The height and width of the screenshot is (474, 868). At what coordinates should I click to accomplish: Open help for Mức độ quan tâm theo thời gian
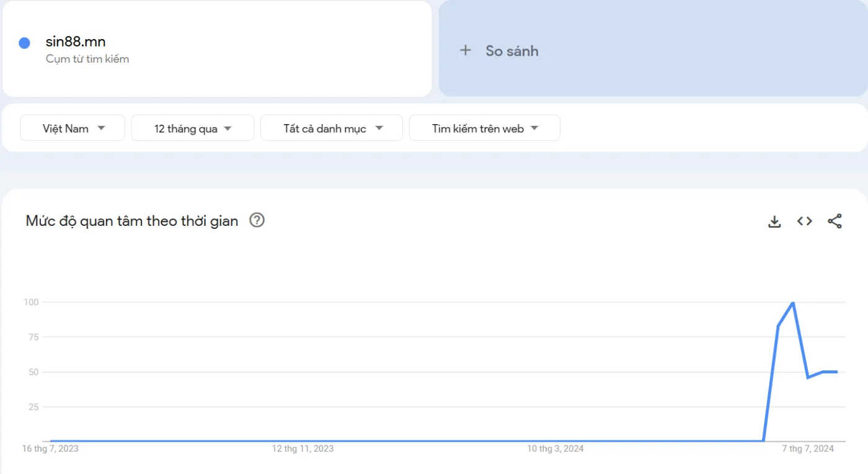(x=257, y=220)
